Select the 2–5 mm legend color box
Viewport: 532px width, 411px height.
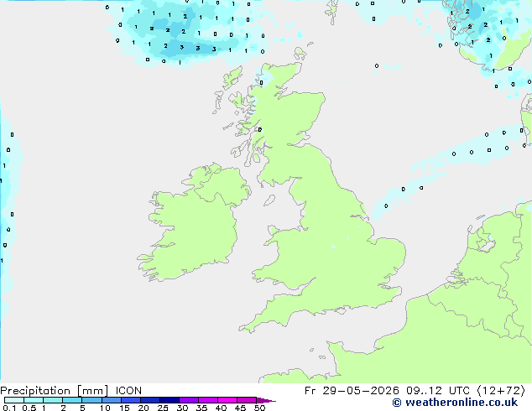point(72,400)
